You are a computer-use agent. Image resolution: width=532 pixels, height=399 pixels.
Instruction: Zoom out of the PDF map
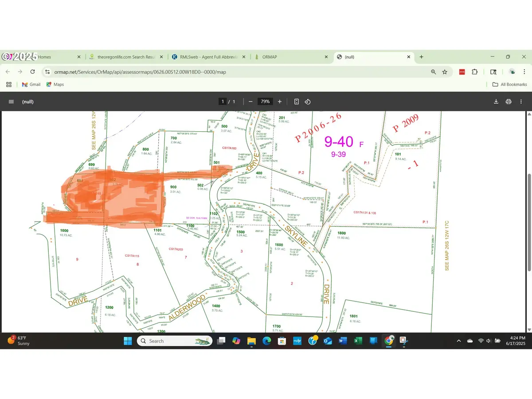250,102
